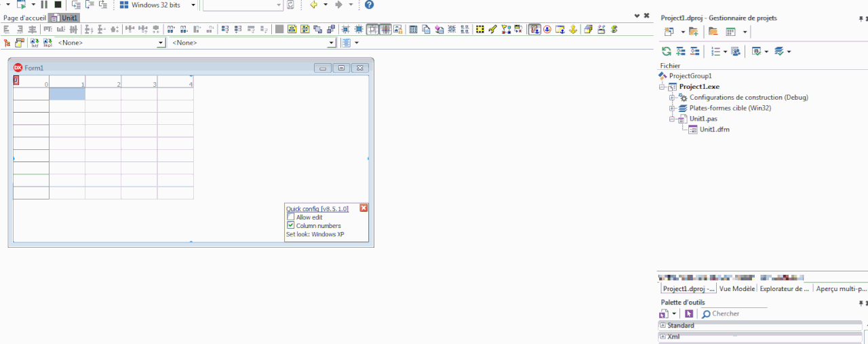Click the yellow back navigation arrow

pyautogui.click(x=313, y=5)
